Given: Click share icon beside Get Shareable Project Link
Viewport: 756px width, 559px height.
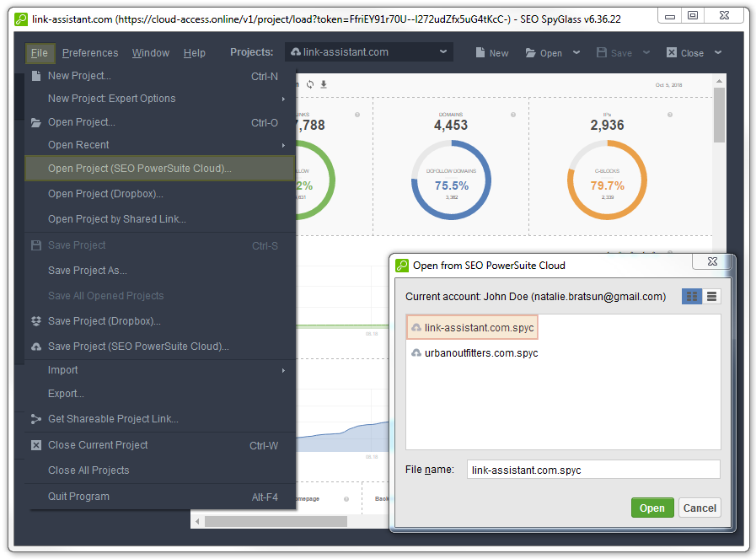Looking at the screenshot, I should (36, 419).
